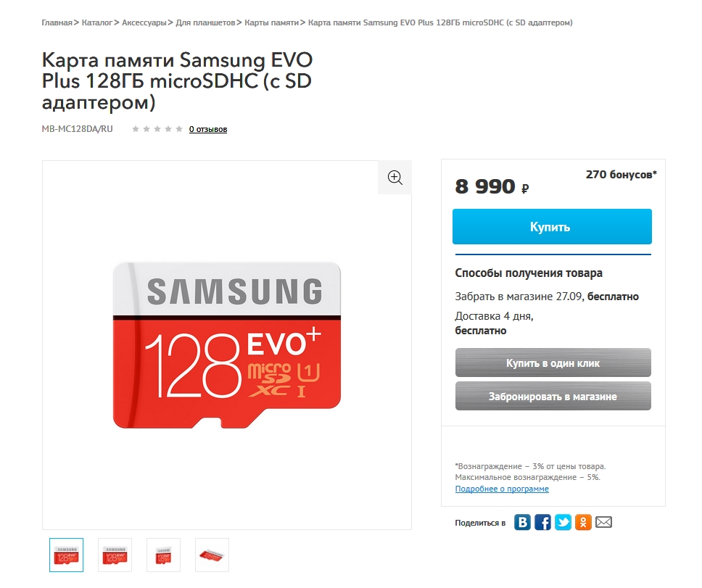Share the product on Twitter

coord(563,522)
